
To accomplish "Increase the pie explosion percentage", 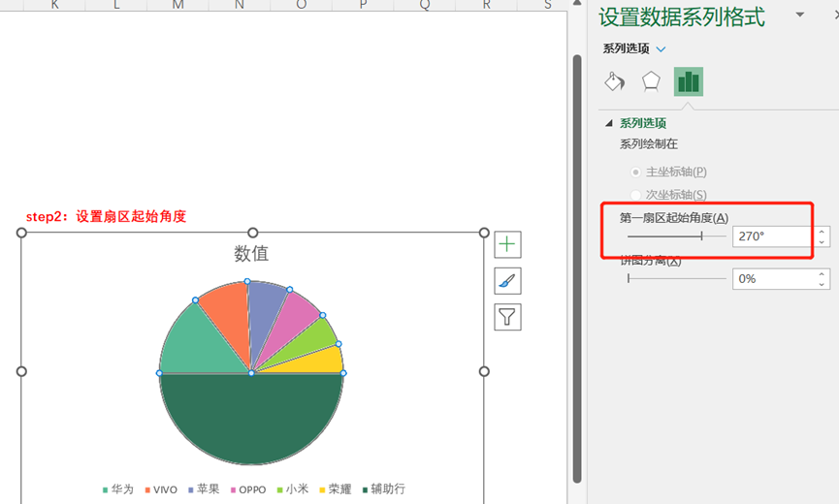I will [822, 274].
